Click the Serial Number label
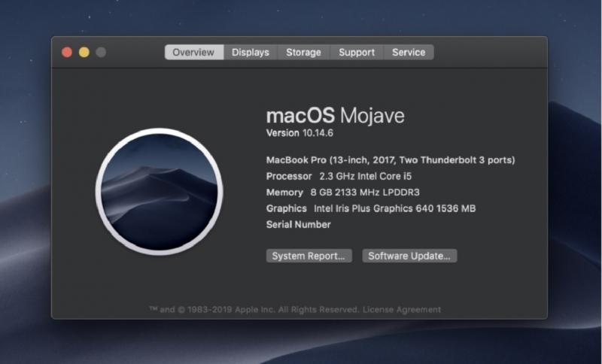This screenshot has height=364, width=602. 298,225
